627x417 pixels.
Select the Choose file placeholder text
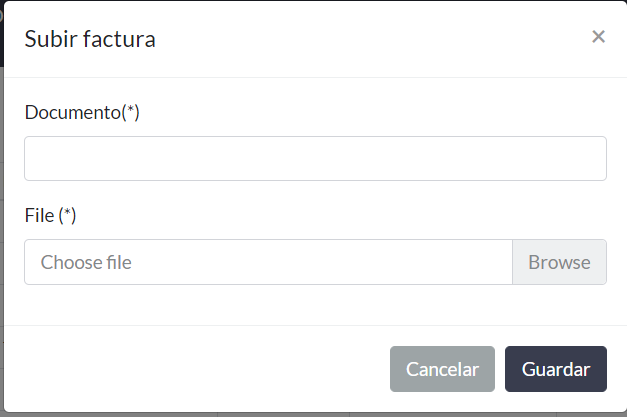pyautogui.click(x=86, y=263)
